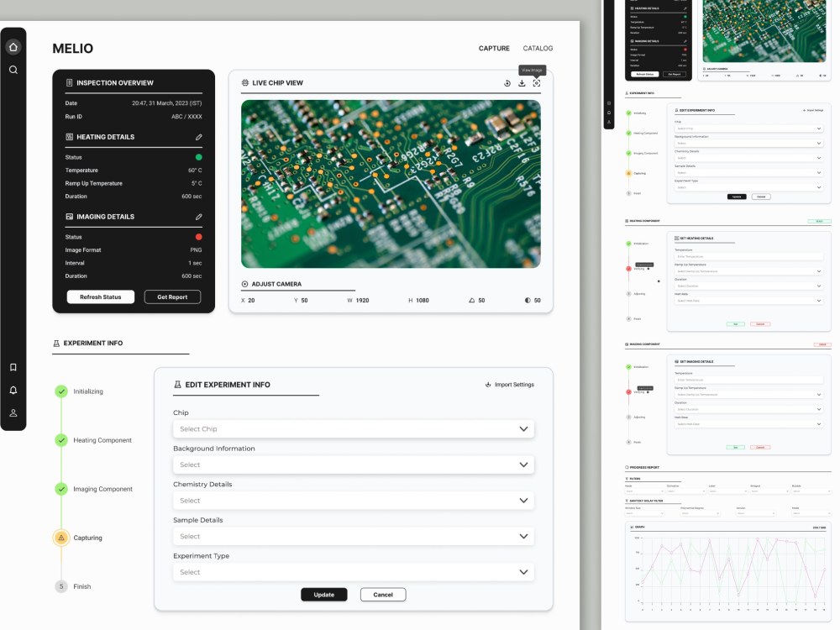Click the Inspection Overview document icon
Screen dimensions: 840x630
69,83
